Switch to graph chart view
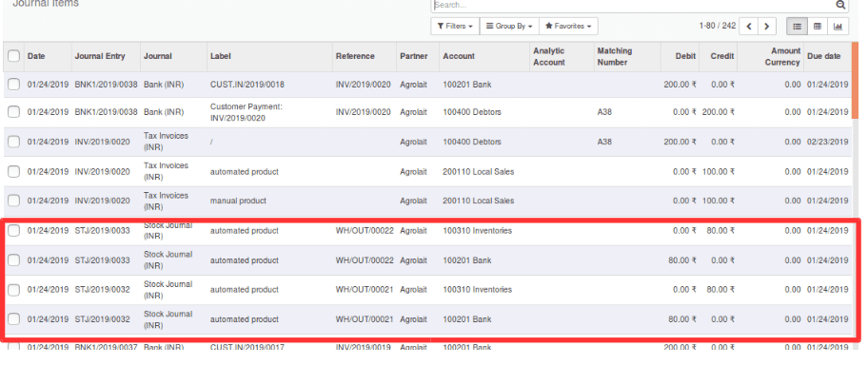Screen dimensions: 868x365 click(x=838, y=26)
